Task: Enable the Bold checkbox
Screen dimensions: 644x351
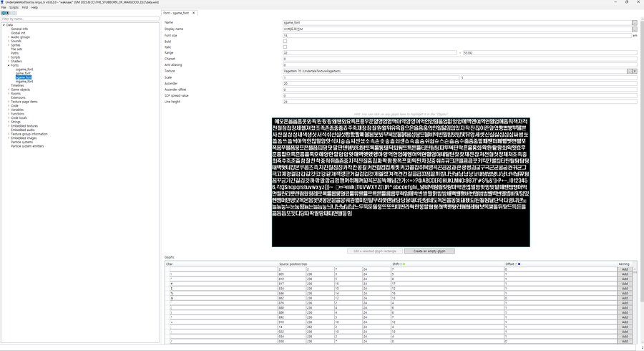Action: point(285,42)
